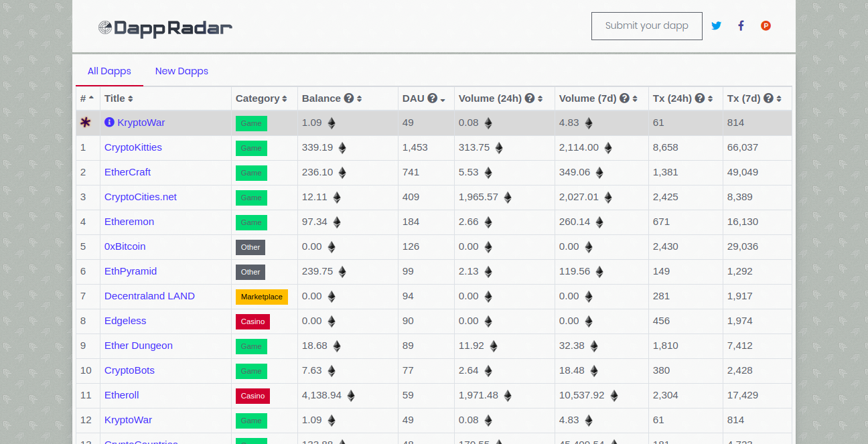Click the Casino badge in Etheroll row
Screen dimensions: 868x444
coord(252,396)
